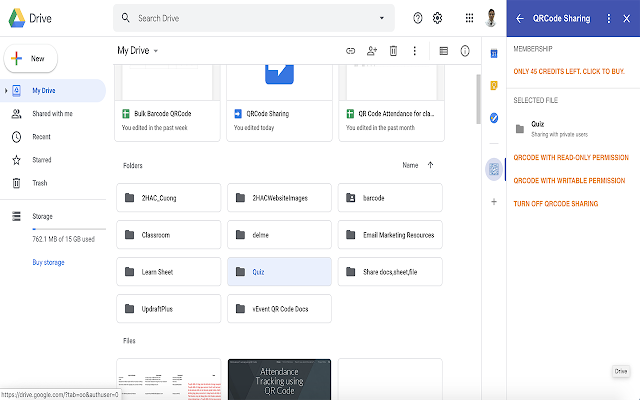Viewport: 640px width, 400px height.
Task: Open the My Drive breadcrumb dropdown
Action: tap(138, 51)
